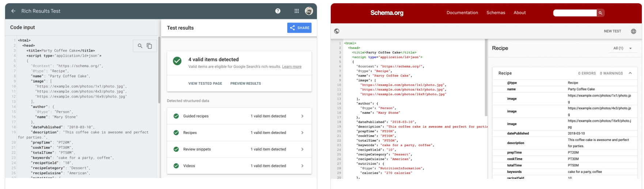
Task: Select the cookTime value PT30M
Action: [x=573, y=159]
